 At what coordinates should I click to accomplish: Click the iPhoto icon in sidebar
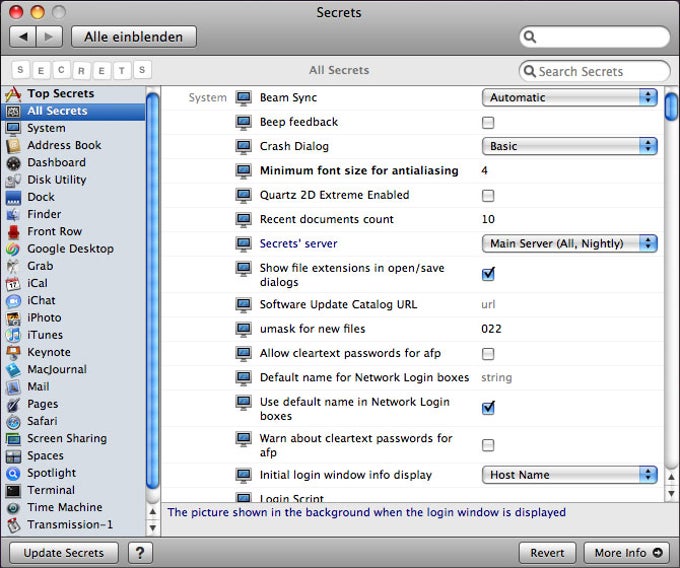[x=13, y=318]
